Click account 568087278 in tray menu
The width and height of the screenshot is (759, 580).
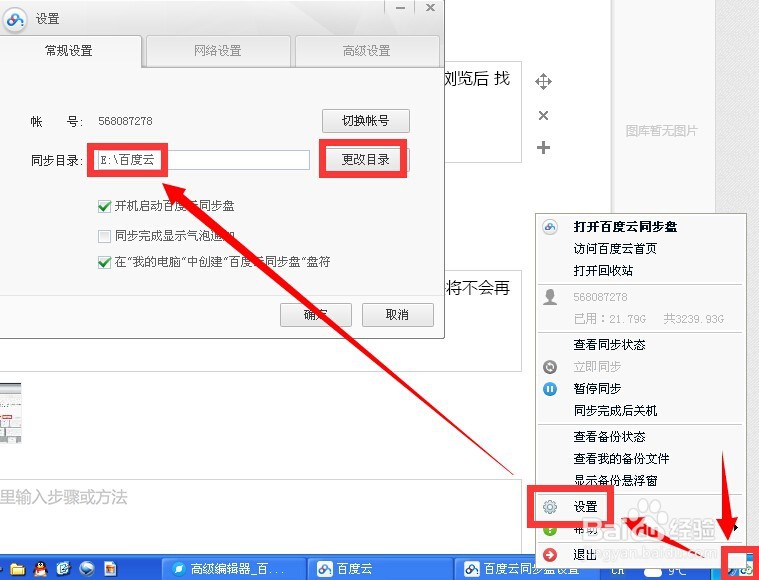coord(600,297)
